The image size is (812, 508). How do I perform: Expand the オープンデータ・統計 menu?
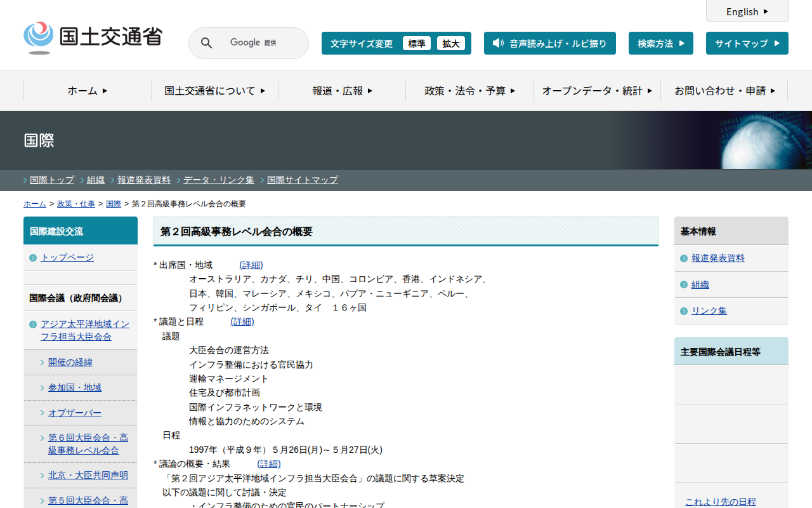(x=597, y=91)
